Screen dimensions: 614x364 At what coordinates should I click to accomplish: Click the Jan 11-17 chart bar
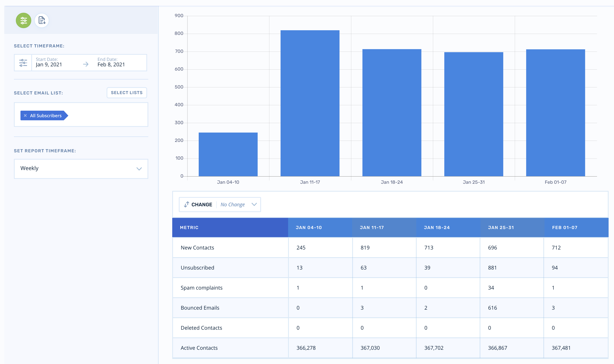click(x=310, y=103)
